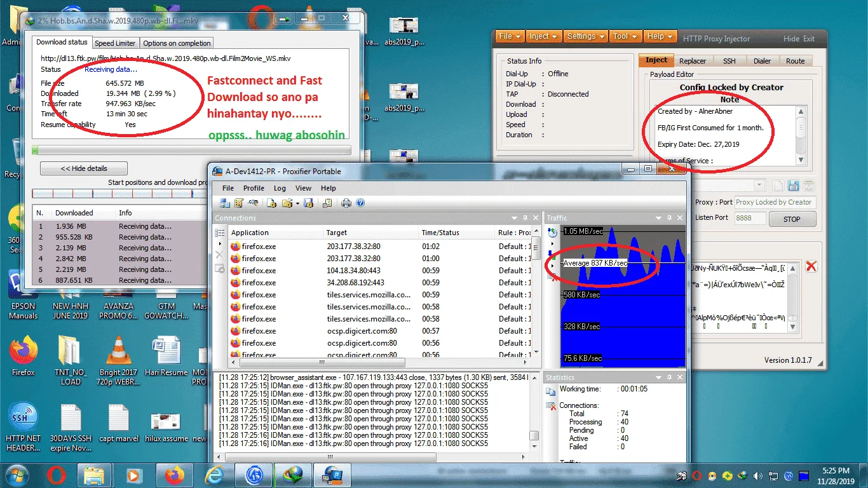Screen dimensions: 868x488
Task: Open Inject dropdown in HTTP Proxy Injector
Action: click(x=543, y=36)
